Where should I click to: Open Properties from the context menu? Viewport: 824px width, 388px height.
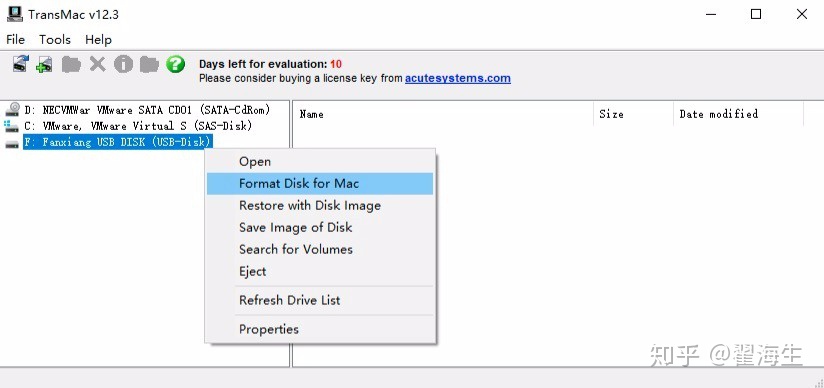click(320, 329)
